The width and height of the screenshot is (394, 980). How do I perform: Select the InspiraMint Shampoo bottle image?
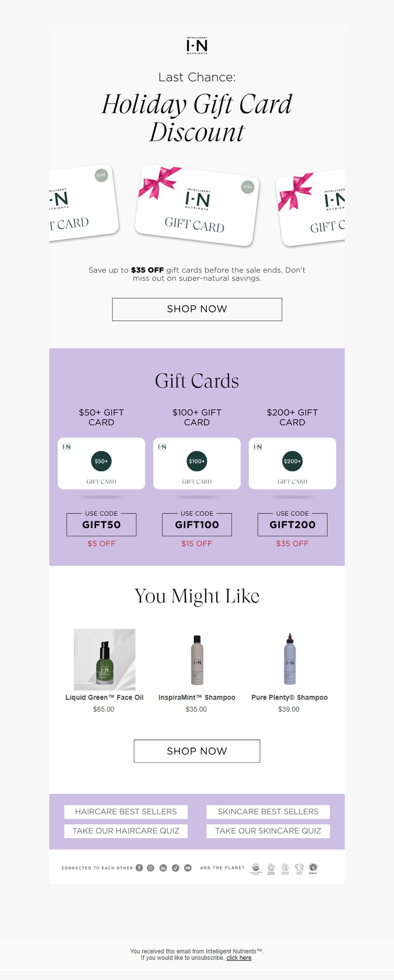coord(197,659)
